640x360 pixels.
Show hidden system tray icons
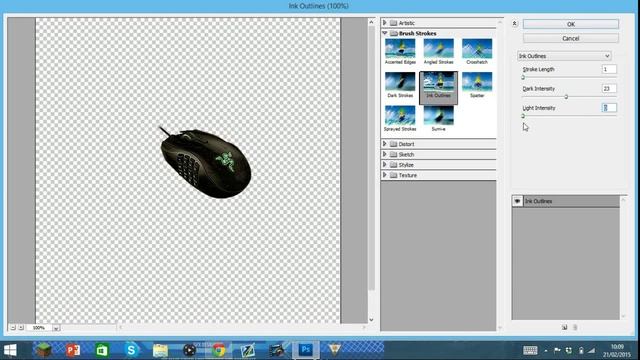pos(546,350)
